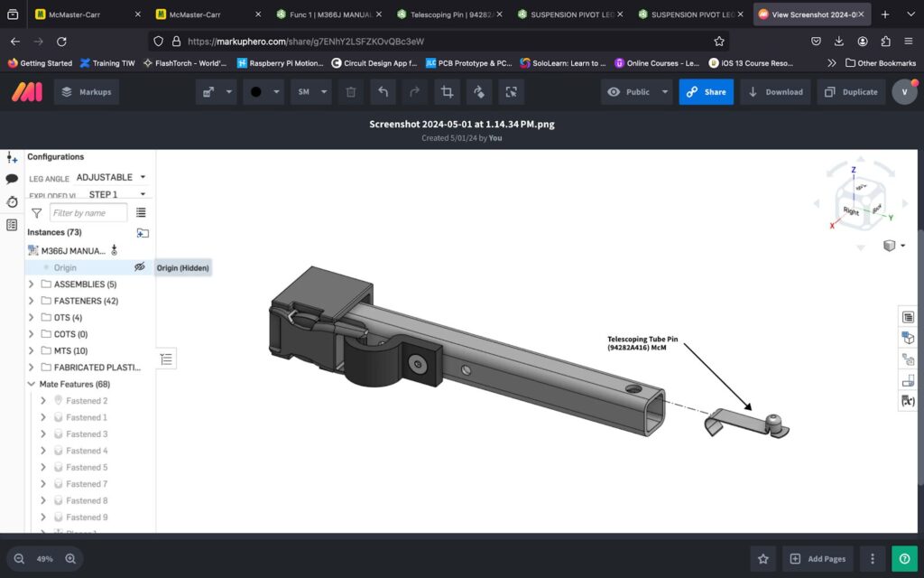The height and width of the screenshot is (578, 924).
Task: Click the Markup Hero logo
Action: [x=26, y=91]
